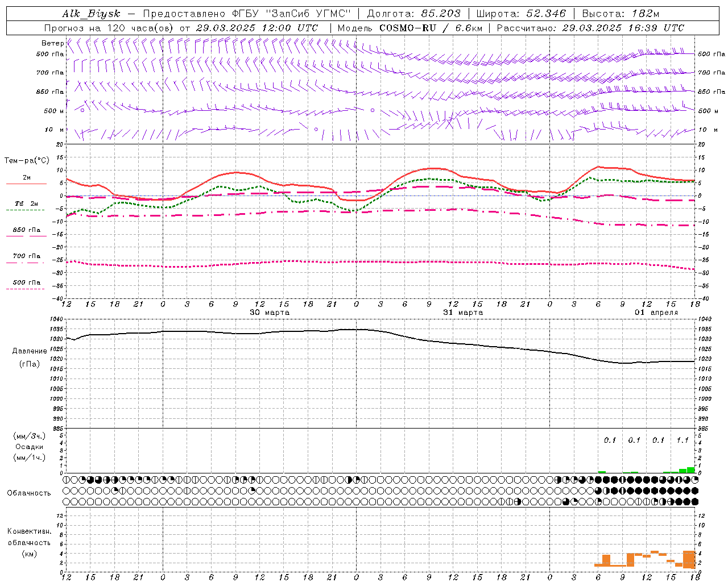Click the Alk_Biysk station title
This screenshot has height=582, width=728.
[92, 14]
